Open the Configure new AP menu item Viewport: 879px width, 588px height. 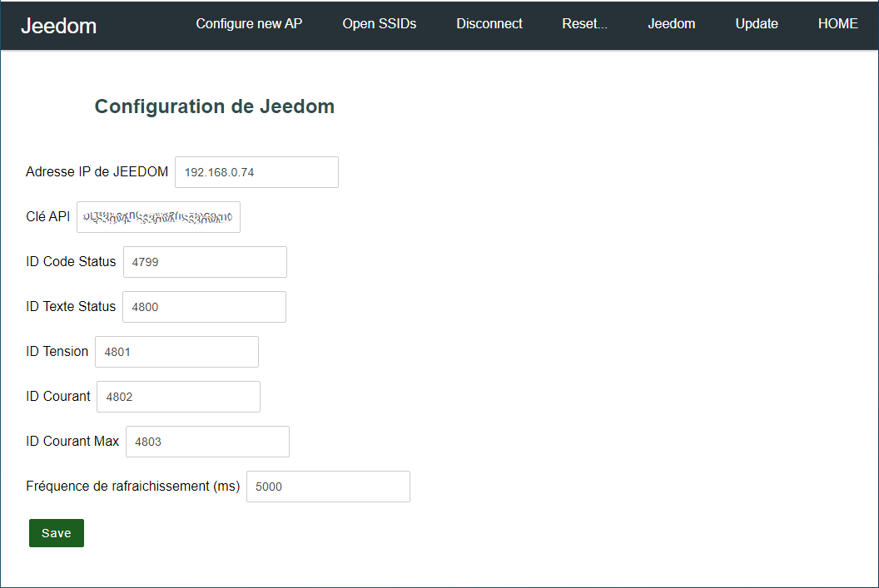pos(249,23)
